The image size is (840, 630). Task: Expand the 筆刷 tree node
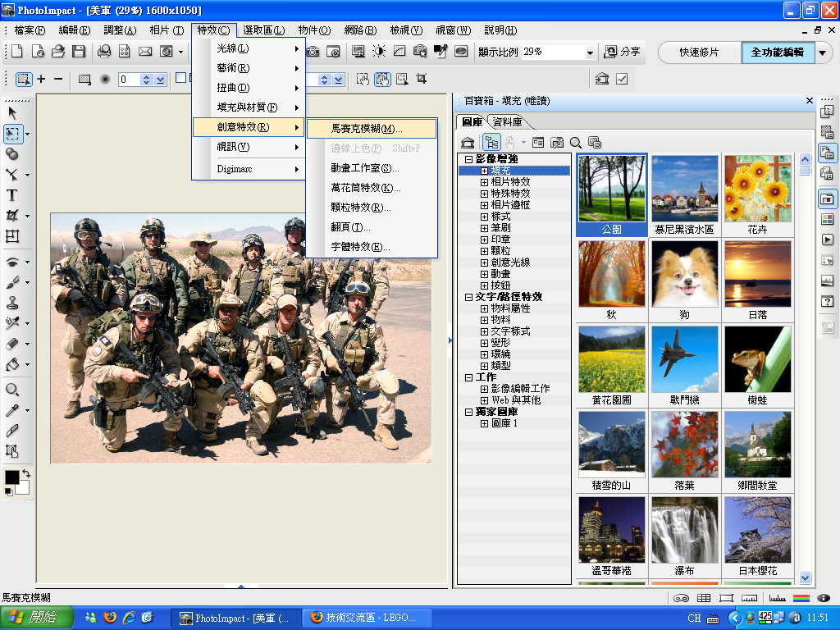click(484, 228)
